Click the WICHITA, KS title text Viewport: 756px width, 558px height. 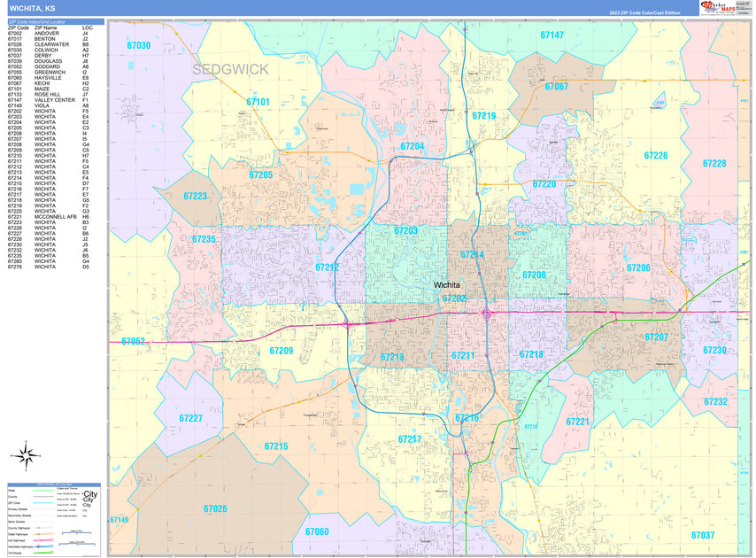33,8
